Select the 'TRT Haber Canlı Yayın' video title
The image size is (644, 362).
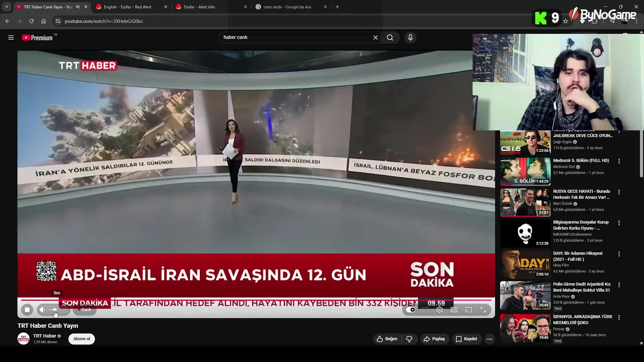point(48,326)
